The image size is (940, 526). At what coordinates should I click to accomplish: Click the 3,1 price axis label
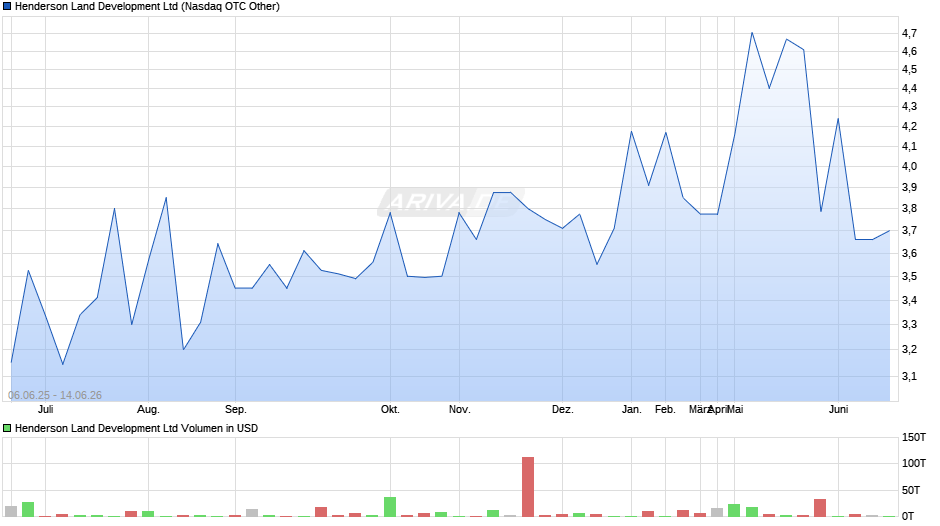[909, 377]
